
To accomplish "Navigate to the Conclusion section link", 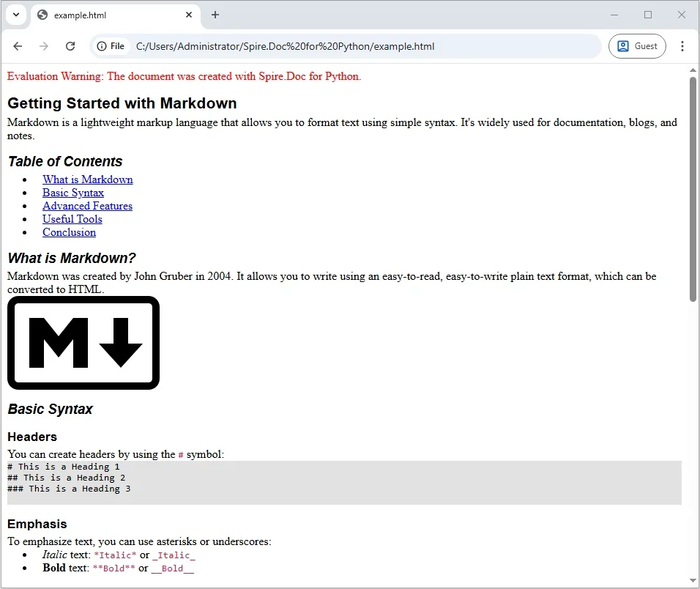I will tap(69, 232).
